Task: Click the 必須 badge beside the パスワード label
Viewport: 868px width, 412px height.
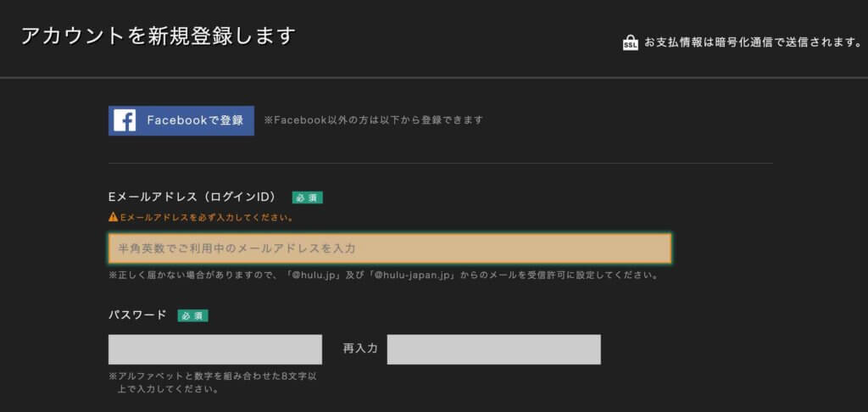Action: (x=192, y=315)
